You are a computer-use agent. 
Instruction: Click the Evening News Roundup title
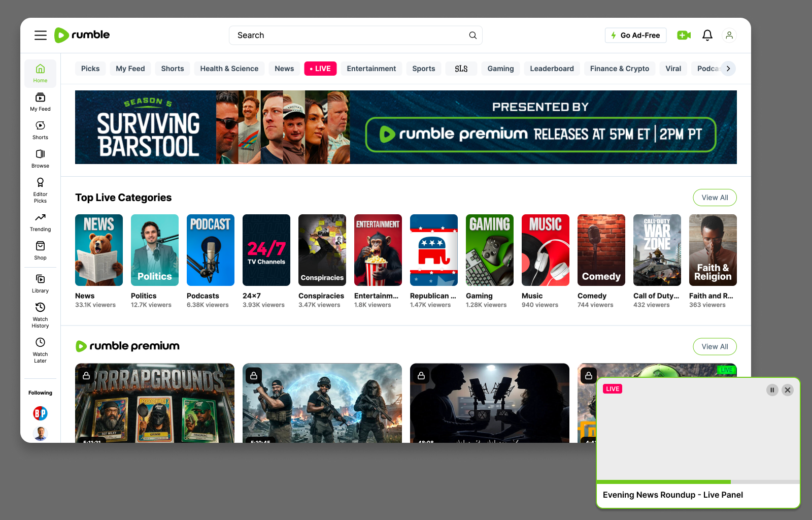[x=673, y=495]
